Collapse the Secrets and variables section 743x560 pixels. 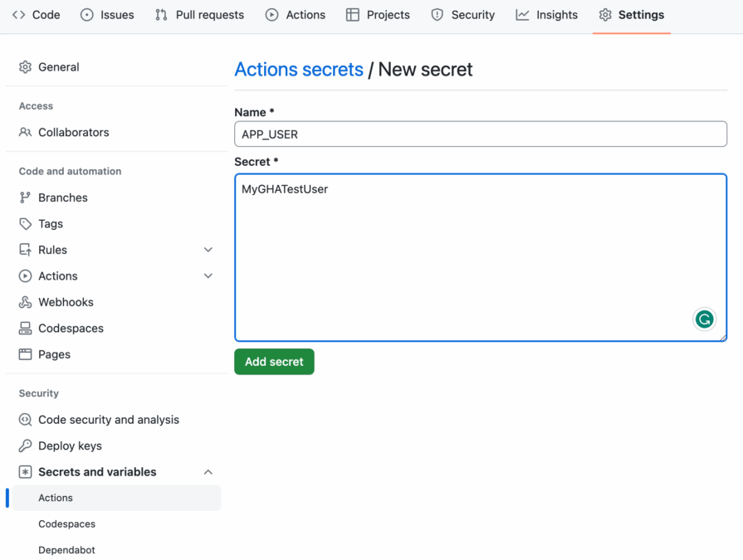[208, 471]
